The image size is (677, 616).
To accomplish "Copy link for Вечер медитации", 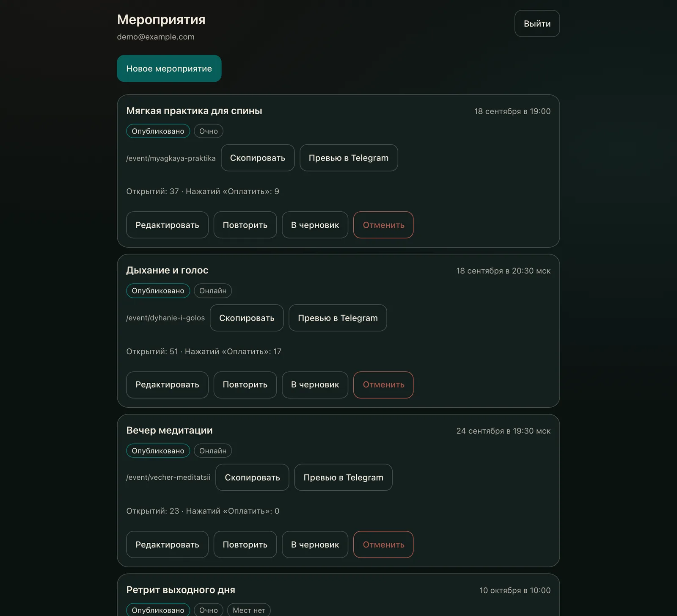I will 252,478.
